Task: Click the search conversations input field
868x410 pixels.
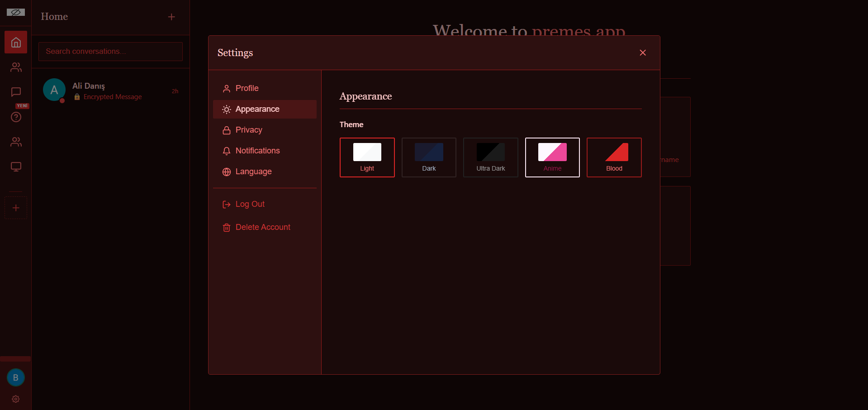Action: [110, 51]
